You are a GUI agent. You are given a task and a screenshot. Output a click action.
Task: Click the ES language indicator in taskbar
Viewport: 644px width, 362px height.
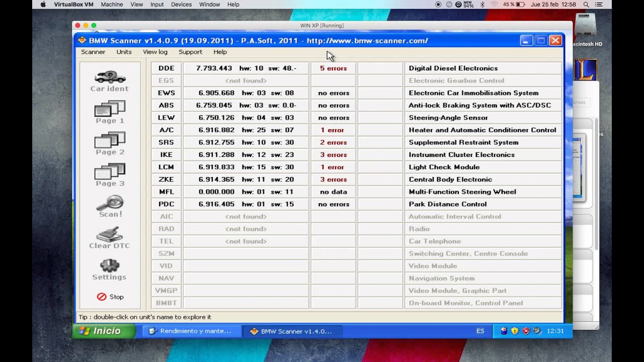pos(480,331)
